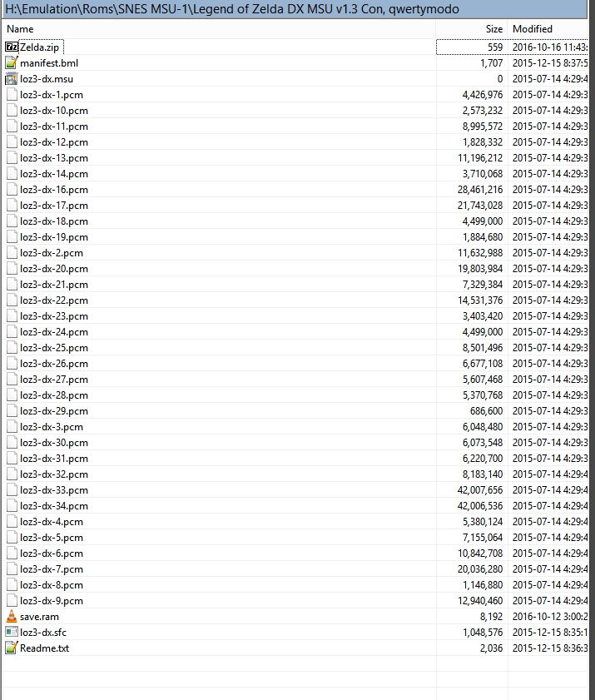Select the loz3-dx.sfc file name
The height and width of the screenshot is (700, 595).
pyautogui.click(x=43, y=633)
